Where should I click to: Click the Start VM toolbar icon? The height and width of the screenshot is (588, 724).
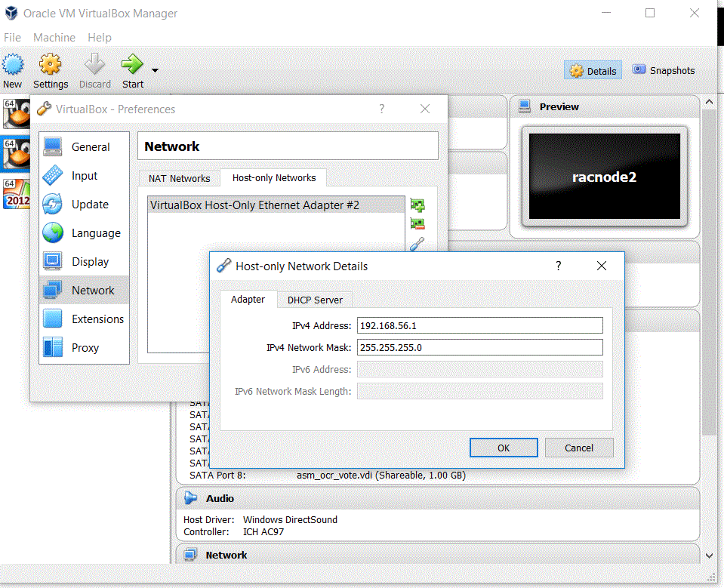(132, 70)
